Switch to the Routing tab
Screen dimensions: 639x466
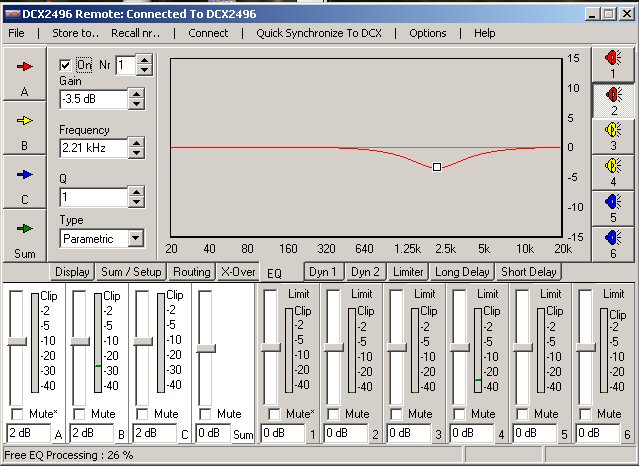pos(192,272)
